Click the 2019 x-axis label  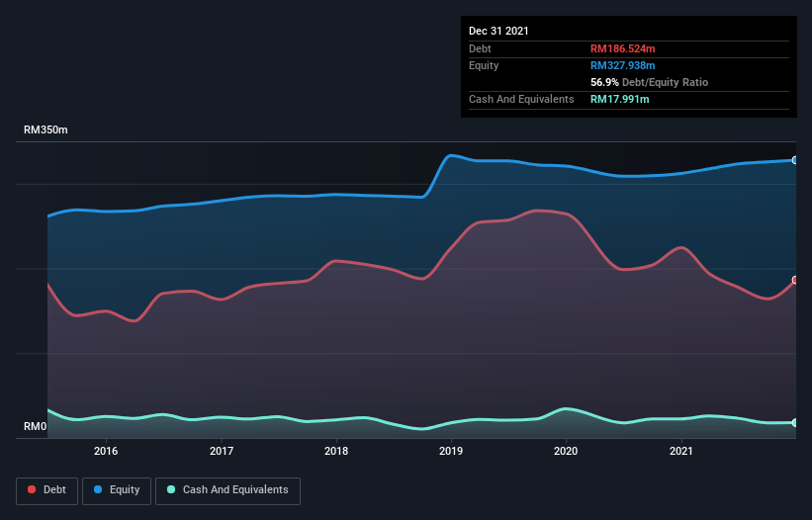(x=451, y=451)
